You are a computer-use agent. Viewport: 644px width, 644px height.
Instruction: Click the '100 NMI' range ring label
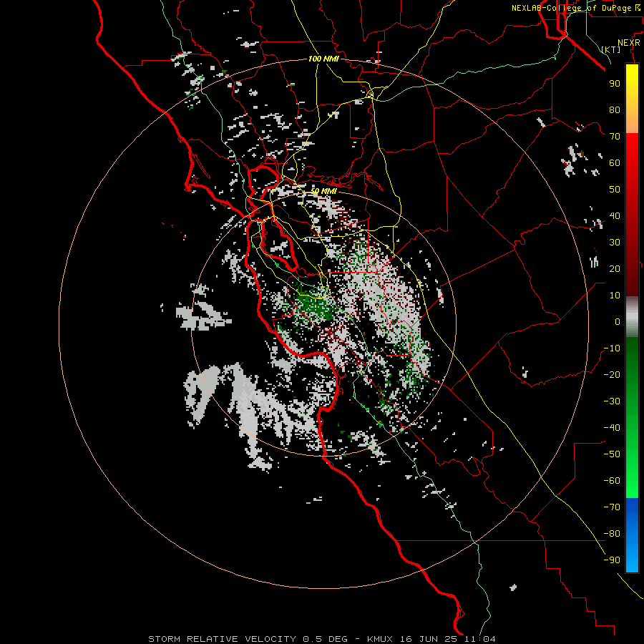tap(323, 59)
